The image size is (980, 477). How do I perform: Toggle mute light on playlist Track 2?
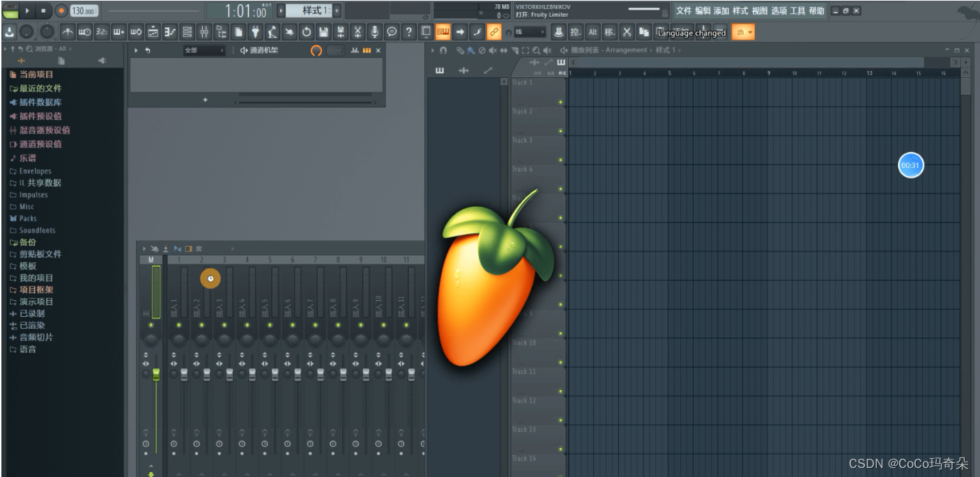560,131
